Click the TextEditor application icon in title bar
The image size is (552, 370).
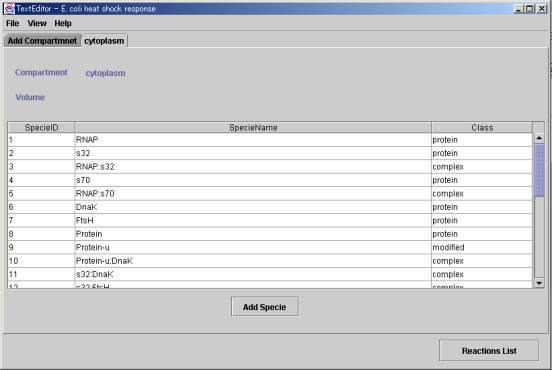click(9, 8)
